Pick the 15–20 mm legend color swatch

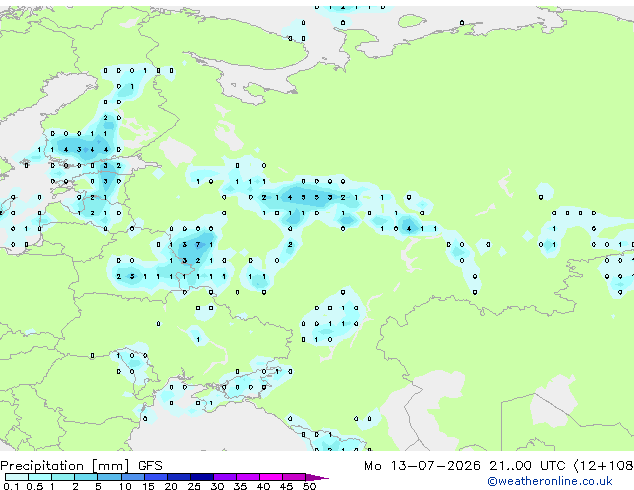155,477
